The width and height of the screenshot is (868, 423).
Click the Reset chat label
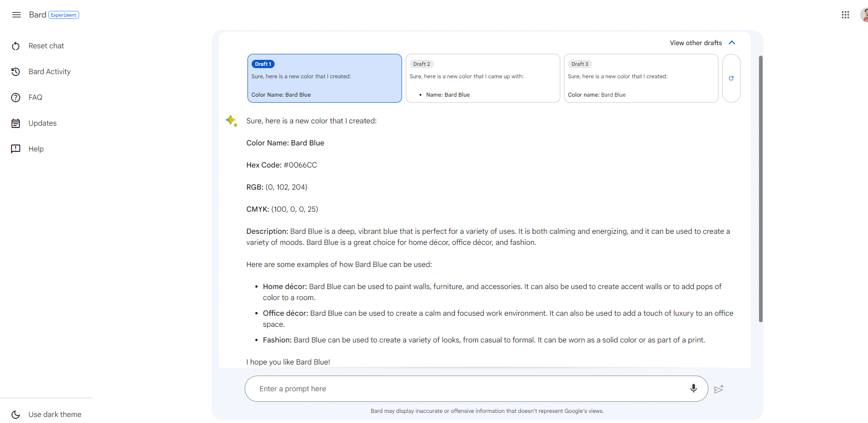[x=46, y=46]
